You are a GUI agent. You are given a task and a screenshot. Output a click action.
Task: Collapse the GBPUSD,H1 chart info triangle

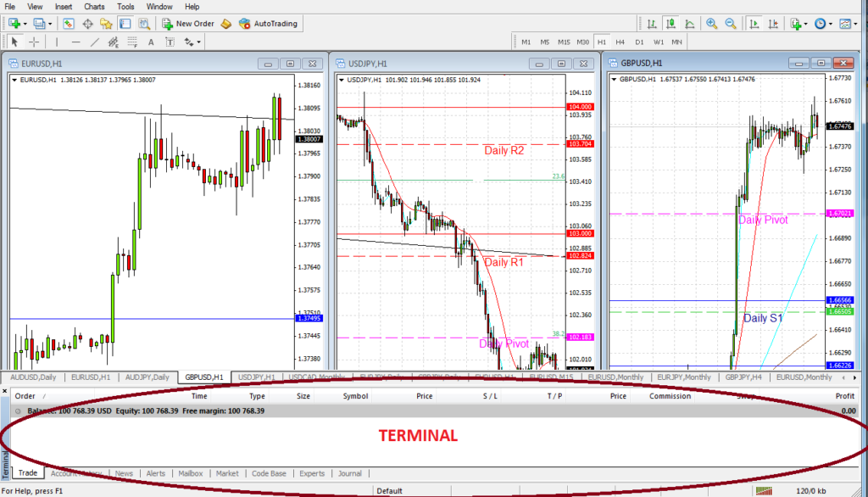tap(614, 79)
